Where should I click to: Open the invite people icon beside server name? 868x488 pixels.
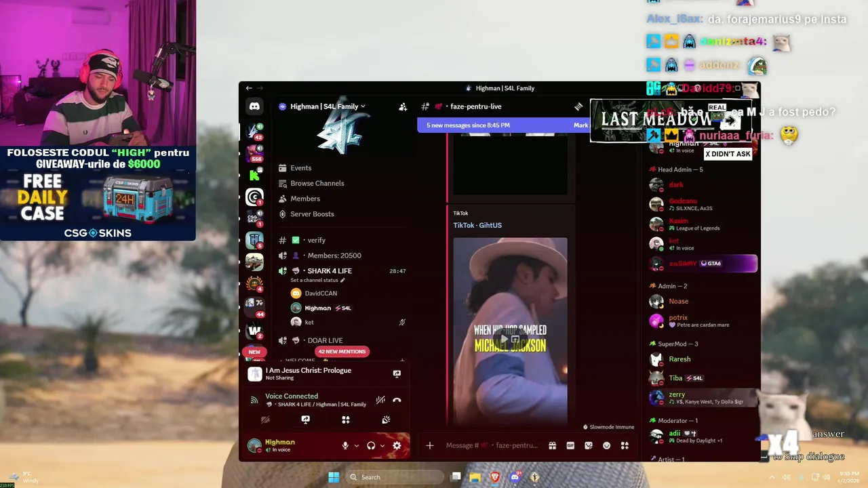pyautogui.click(x=403, y=106)
